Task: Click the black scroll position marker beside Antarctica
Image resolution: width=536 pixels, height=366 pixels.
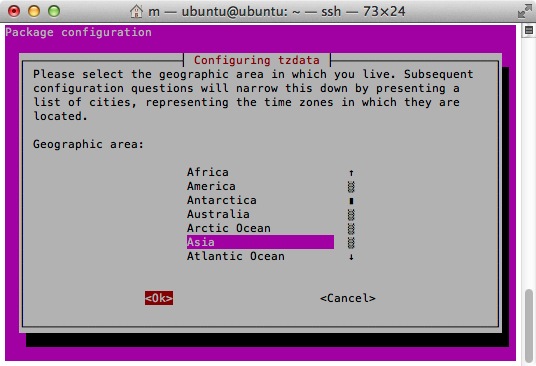Action: tap(351, 201)
